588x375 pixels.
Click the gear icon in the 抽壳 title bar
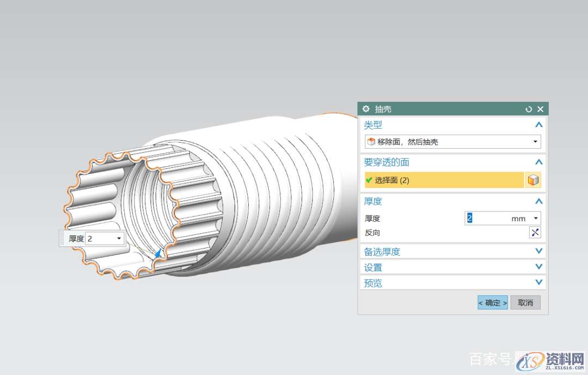pyautogui.click(x=366, y=109)
